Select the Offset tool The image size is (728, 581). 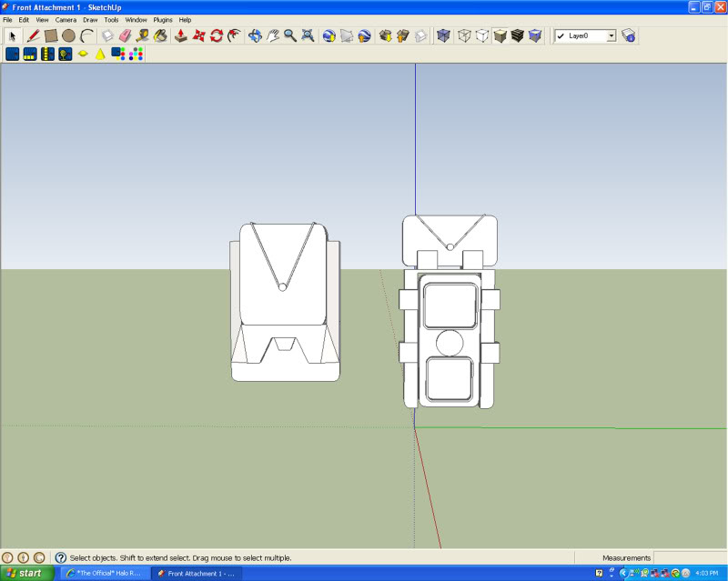click(235, 35)
